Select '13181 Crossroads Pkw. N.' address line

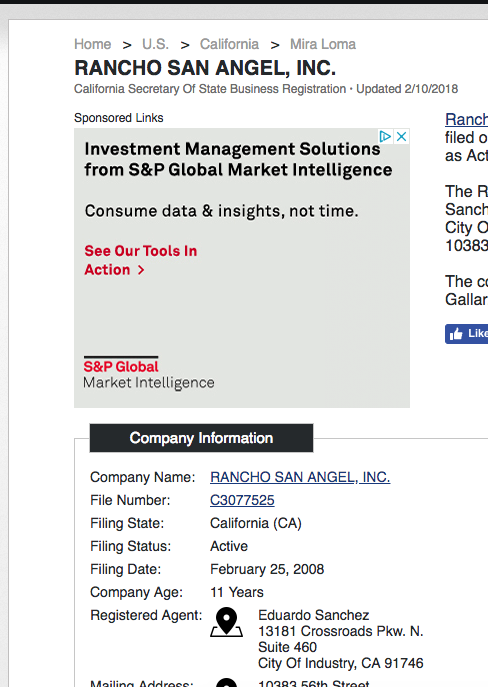341,631
